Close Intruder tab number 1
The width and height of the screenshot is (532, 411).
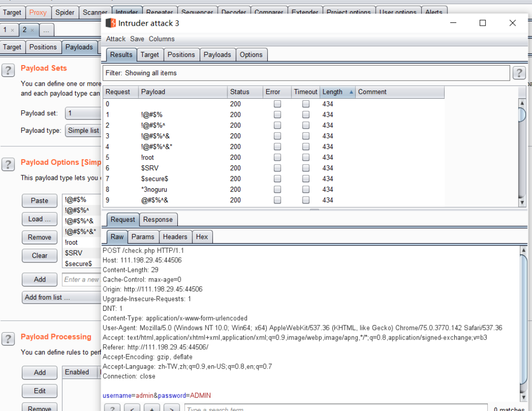click(13, 30)
